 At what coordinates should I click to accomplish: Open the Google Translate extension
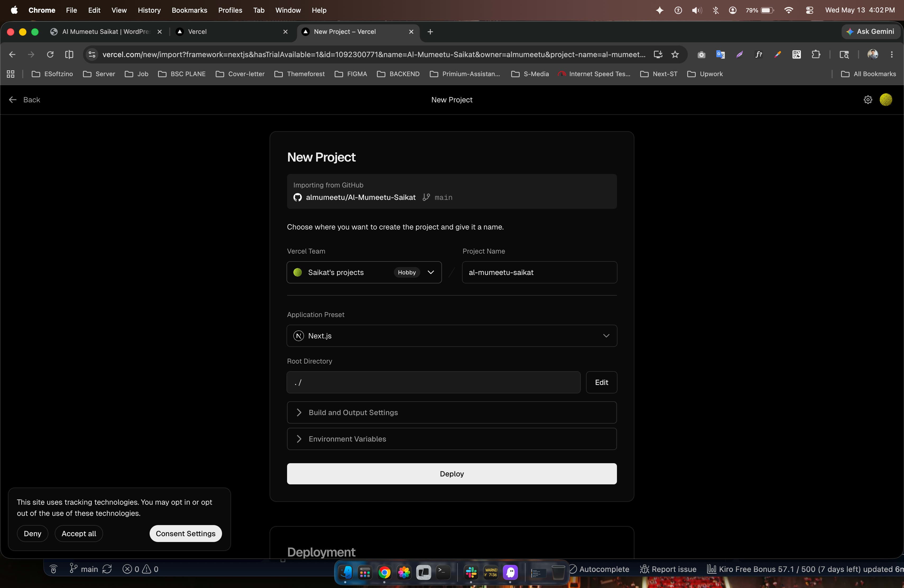coord(720,54)
